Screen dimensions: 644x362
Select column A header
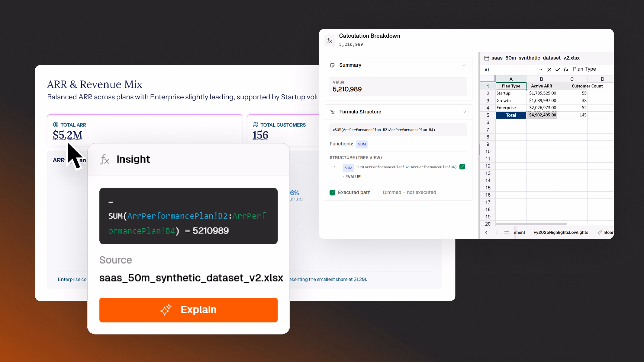pos(511,79)
